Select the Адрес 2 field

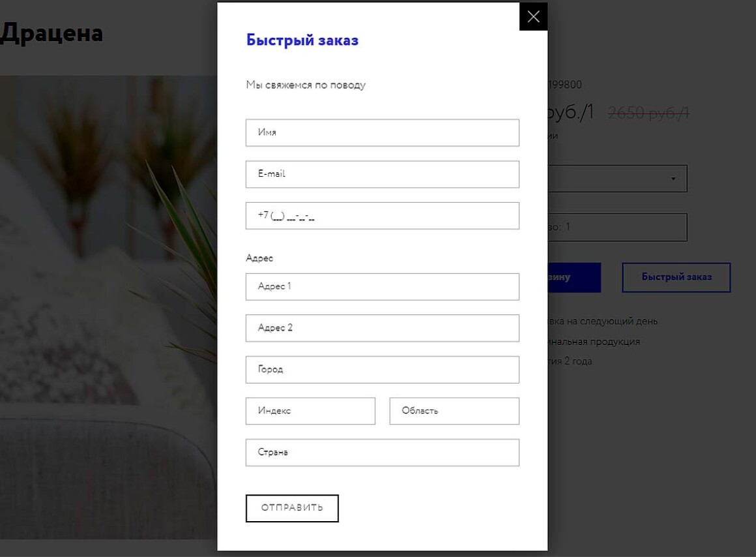pos(383,328)
